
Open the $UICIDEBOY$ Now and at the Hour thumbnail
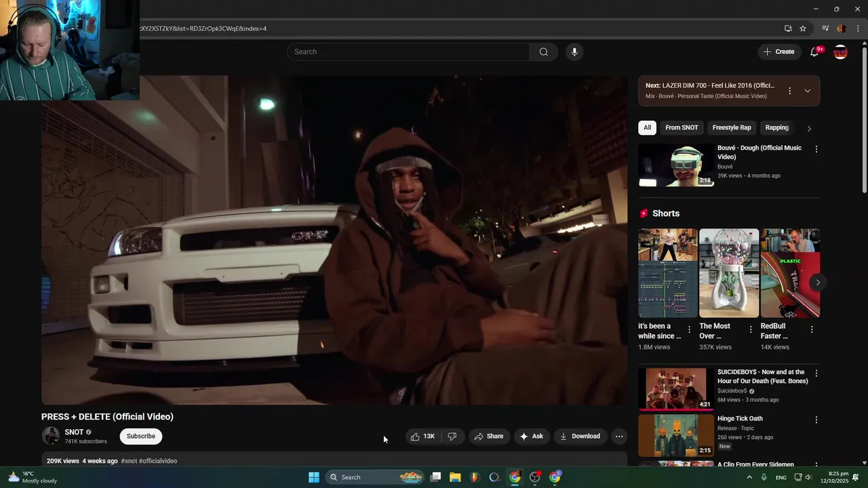click(676, 389)
